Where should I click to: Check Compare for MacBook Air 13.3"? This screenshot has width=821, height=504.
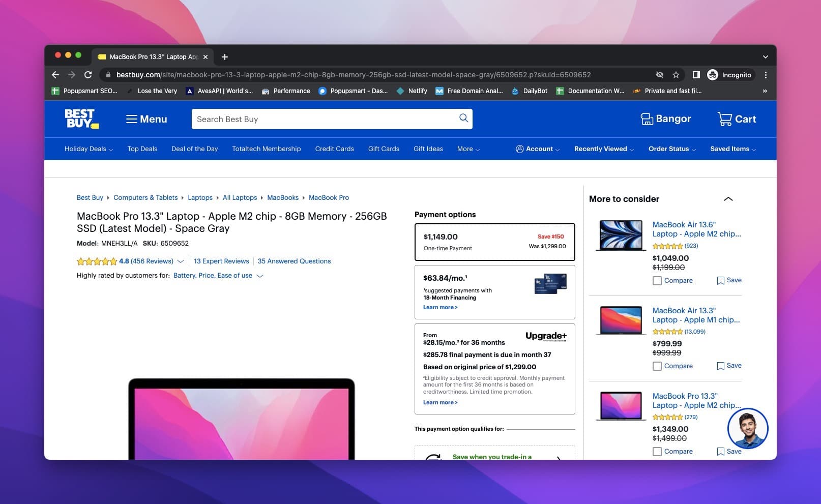[x=657, y=366]
